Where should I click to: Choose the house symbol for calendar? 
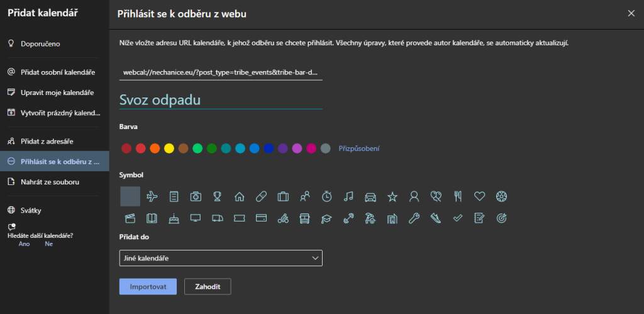point(238,196)
